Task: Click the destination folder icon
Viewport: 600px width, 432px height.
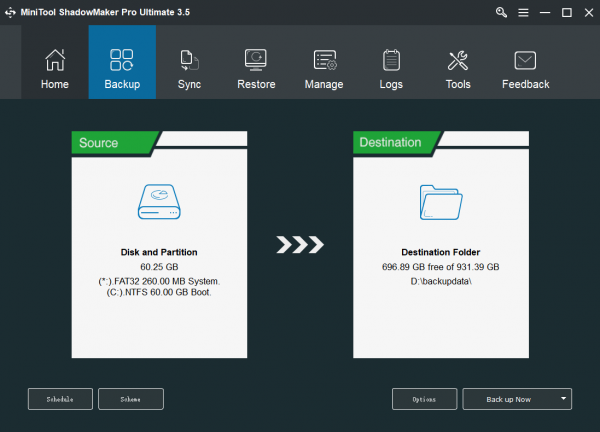Action: tap(441, 202)
